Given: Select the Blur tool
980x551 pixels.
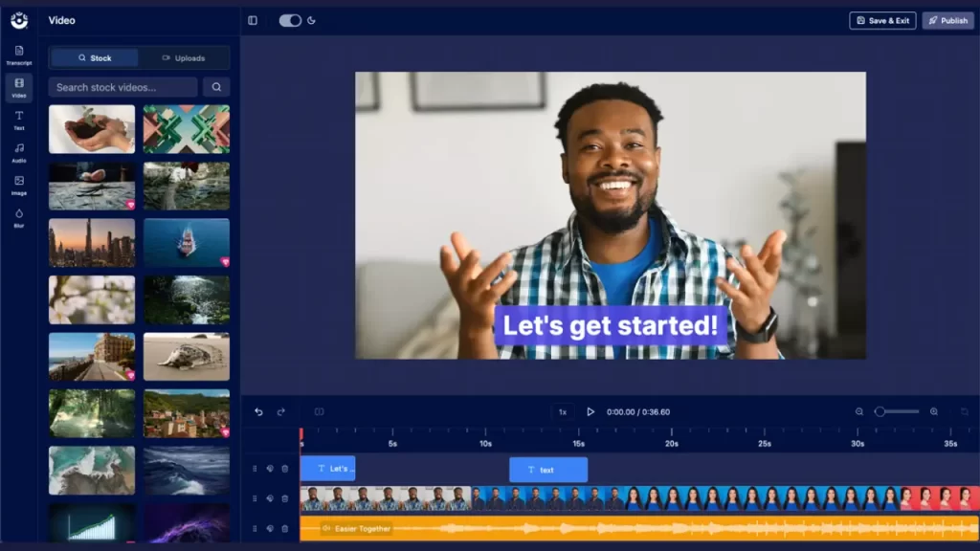Looking at the screenshot, I should [19, 217].
